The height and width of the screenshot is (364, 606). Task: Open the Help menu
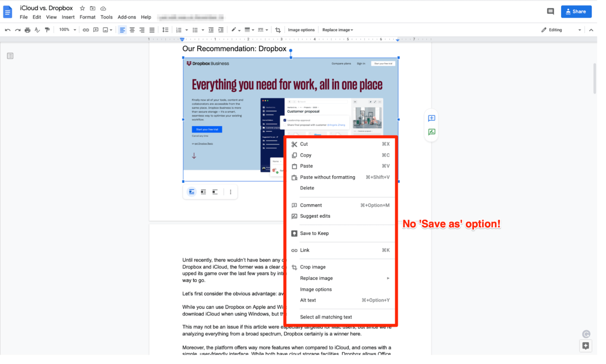(146, 17)
